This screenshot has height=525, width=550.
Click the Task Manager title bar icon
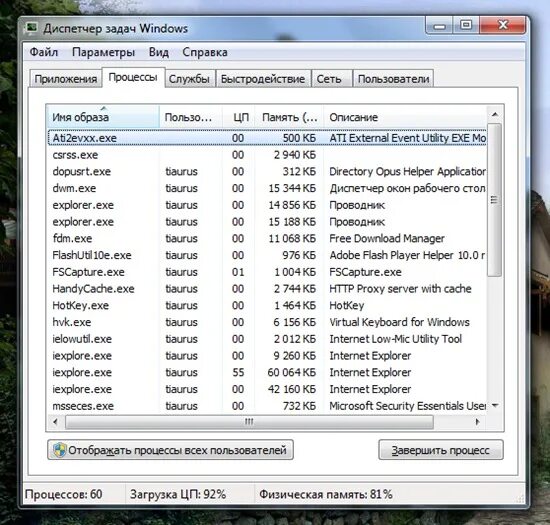coord(32,27)
